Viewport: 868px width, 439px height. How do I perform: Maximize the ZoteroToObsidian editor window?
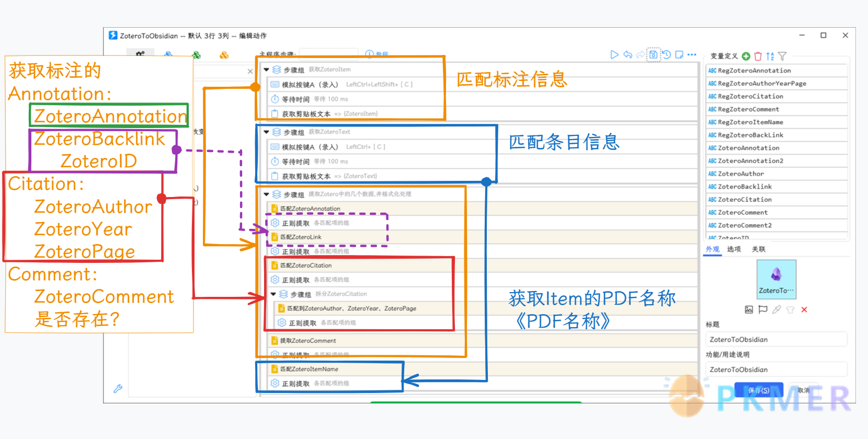click(824, 36)
